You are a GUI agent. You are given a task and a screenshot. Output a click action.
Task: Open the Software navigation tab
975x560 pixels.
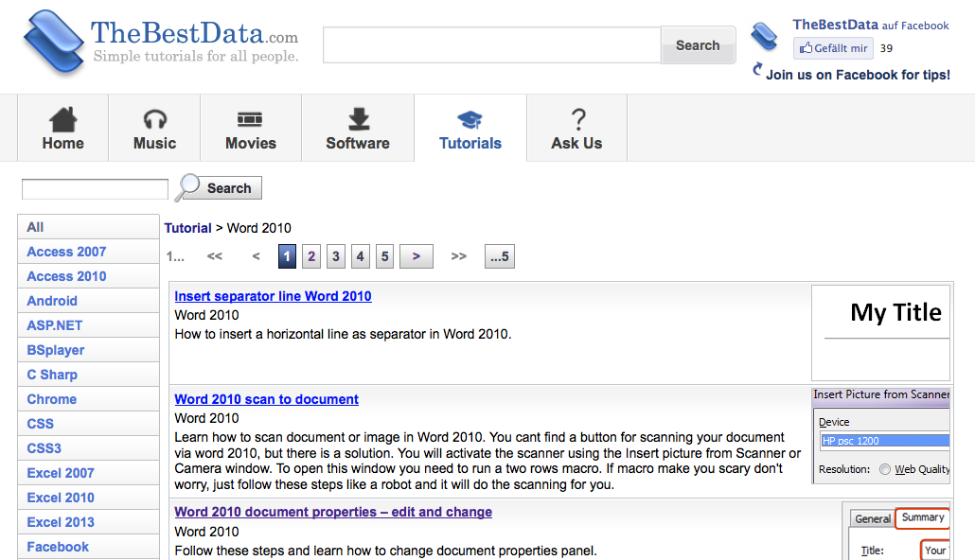[x=358, y=128]
